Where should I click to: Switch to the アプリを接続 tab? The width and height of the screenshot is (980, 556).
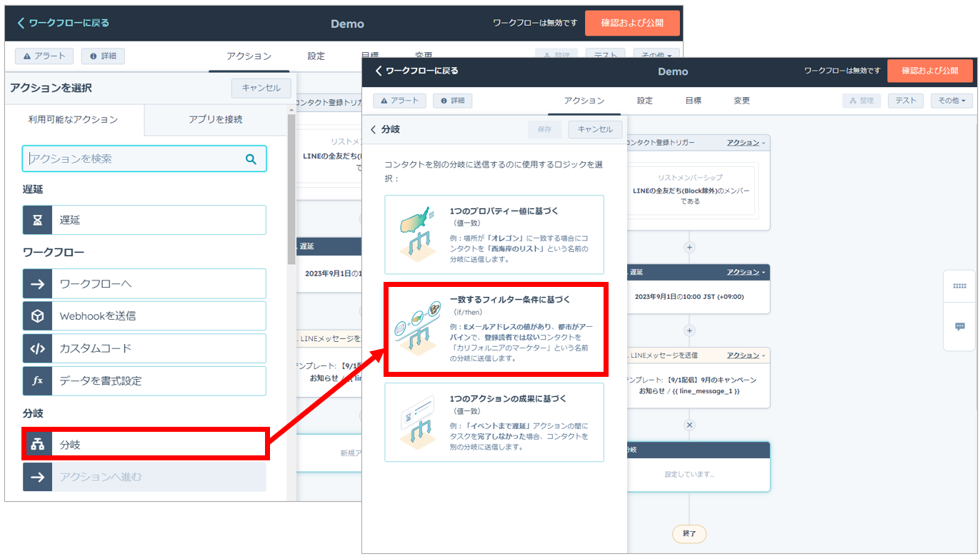point(215,119)
